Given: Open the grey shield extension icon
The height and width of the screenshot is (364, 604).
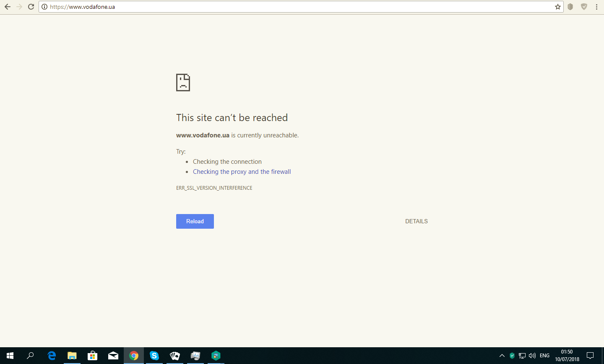Looking at the screenshot, I should point(570,7).
